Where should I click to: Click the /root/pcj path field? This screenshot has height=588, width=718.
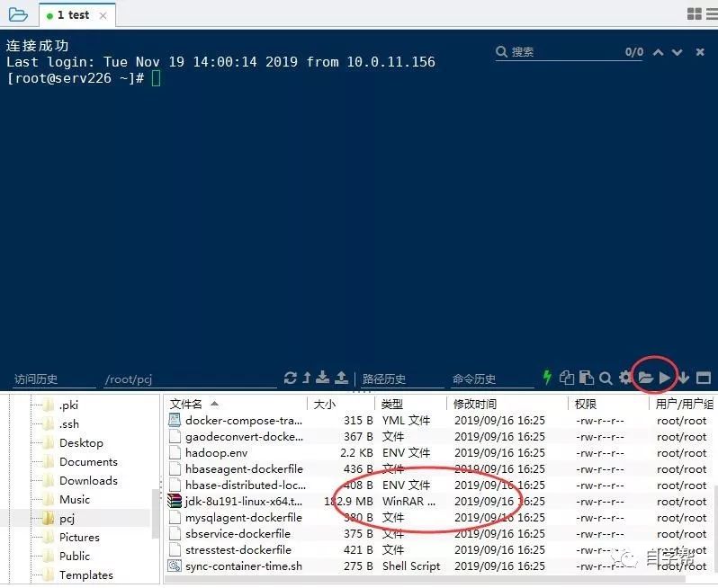tap(190, 379)
